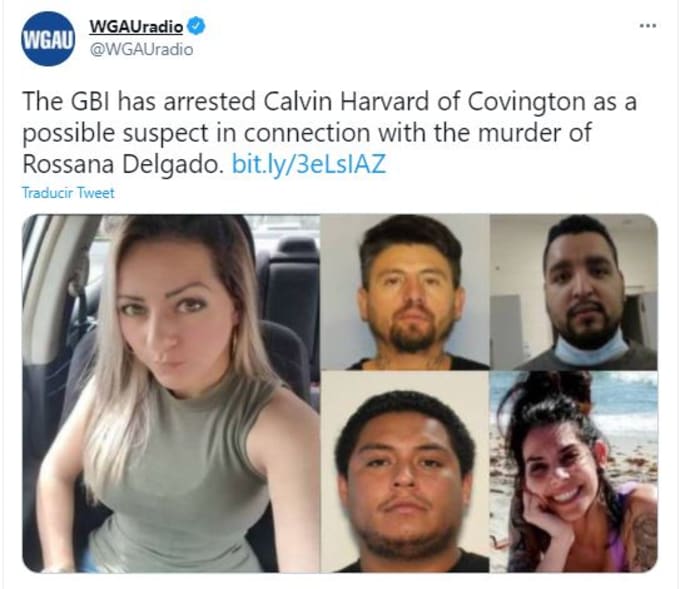Screen dimensions: 700x589
Task: Open the WGAUradio display name profile link
Action: coord(136,27)
